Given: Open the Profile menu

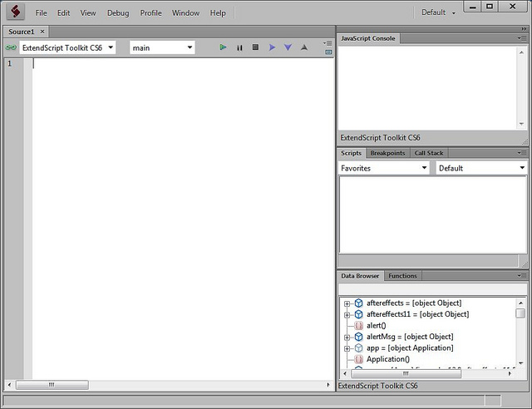Looking at the screenshot, I should [151, 13].
